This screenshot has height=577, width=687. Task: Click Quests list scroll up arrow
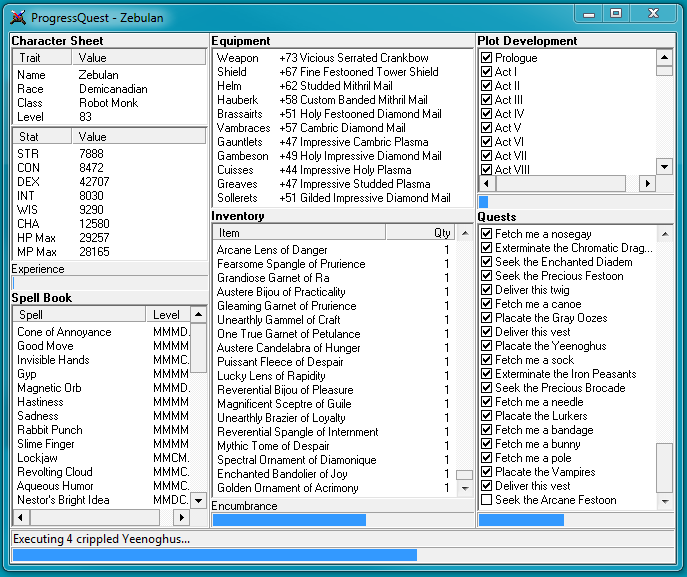(x=665, y=234)
